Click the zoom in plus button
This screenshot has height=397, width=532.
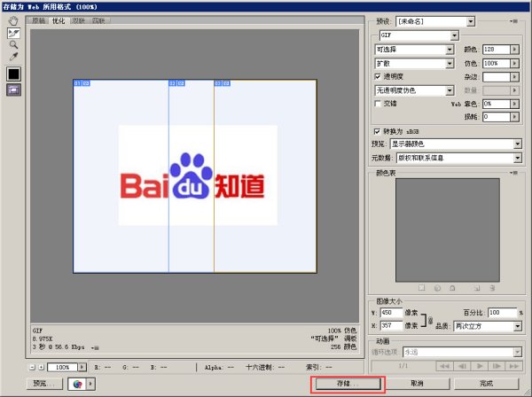[x=41, y=367]
